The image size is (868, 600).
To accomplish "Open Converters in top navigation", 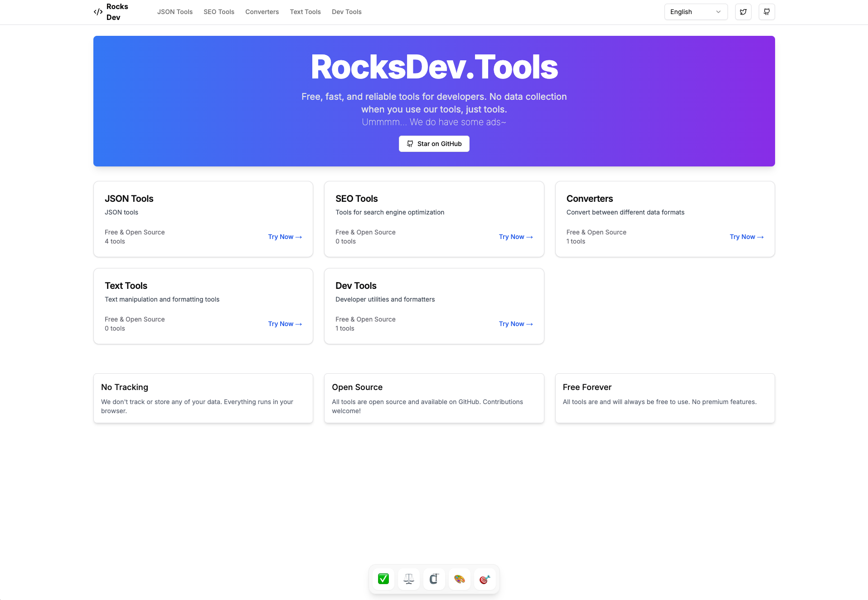I will click(262, 12).
